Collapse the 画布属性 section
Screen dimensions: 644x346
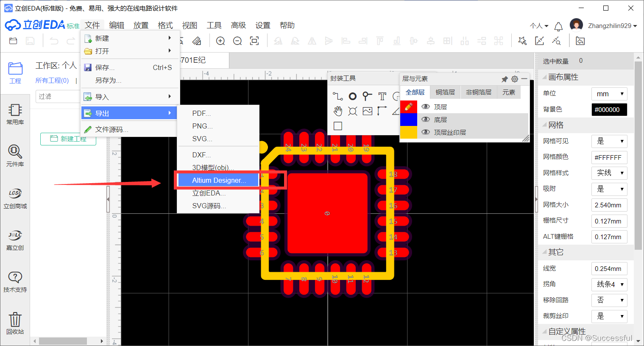(544, 77)
